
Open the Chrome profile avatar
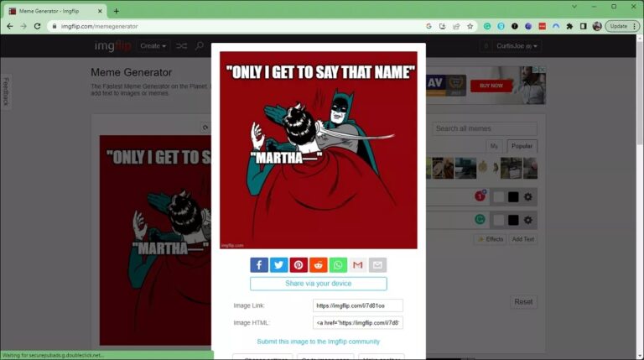[x=597, y=26]
